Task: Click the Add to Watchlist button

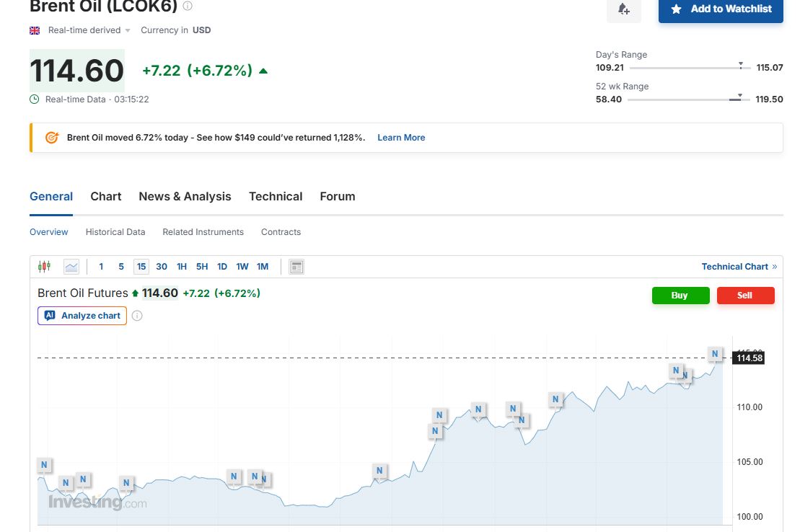Action: 721,9
